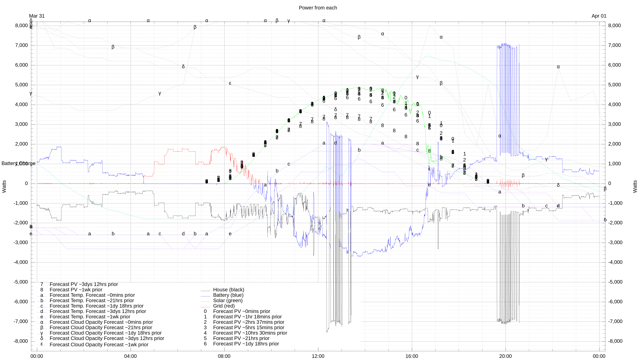
Task: Click the "12:00" time axis label
Action: 318,356
